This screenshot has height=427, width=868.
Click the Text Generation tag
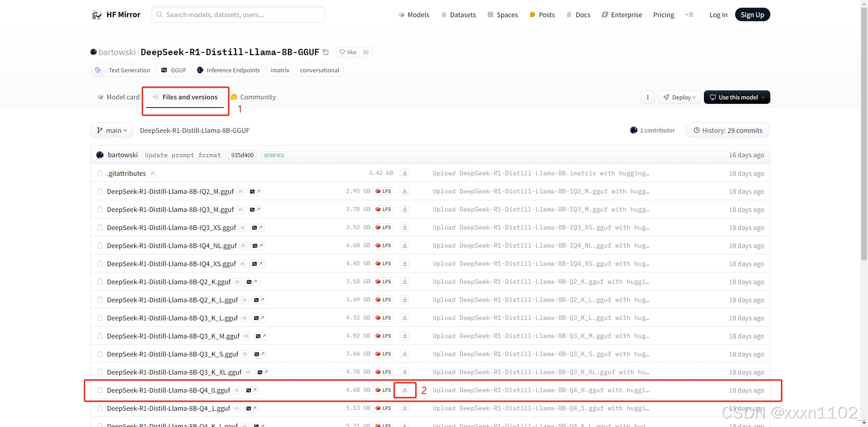123,70
